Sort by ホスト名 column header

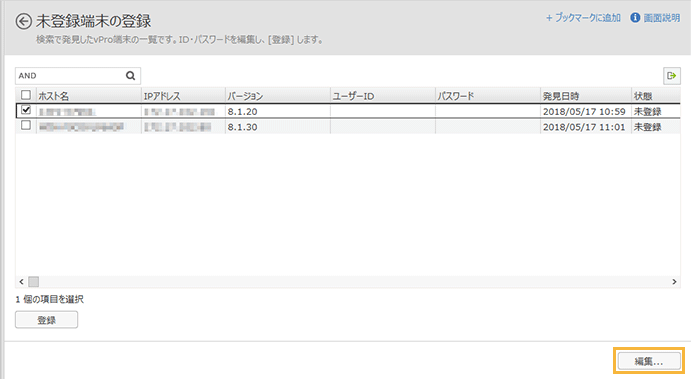coord(89,96)
